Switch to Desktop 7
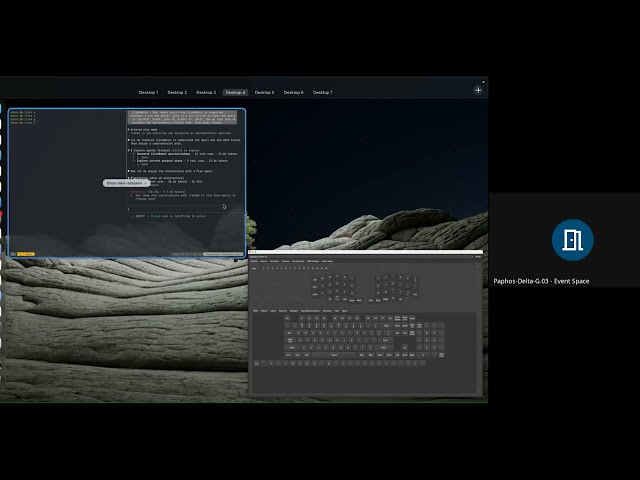The image size is (640, 480). pyautogui.click(x=322, y=92)
